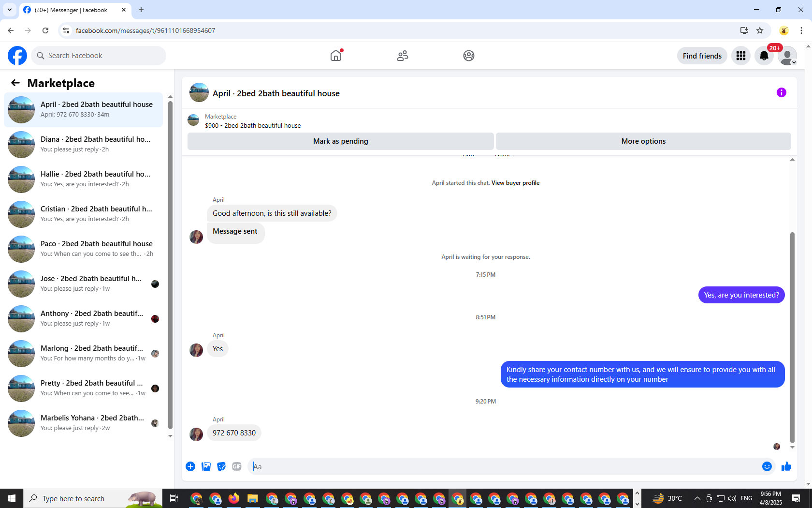Viewport: 812px width, 508px height.
Task: Click April's avatar in chat header
Action: 199,92
